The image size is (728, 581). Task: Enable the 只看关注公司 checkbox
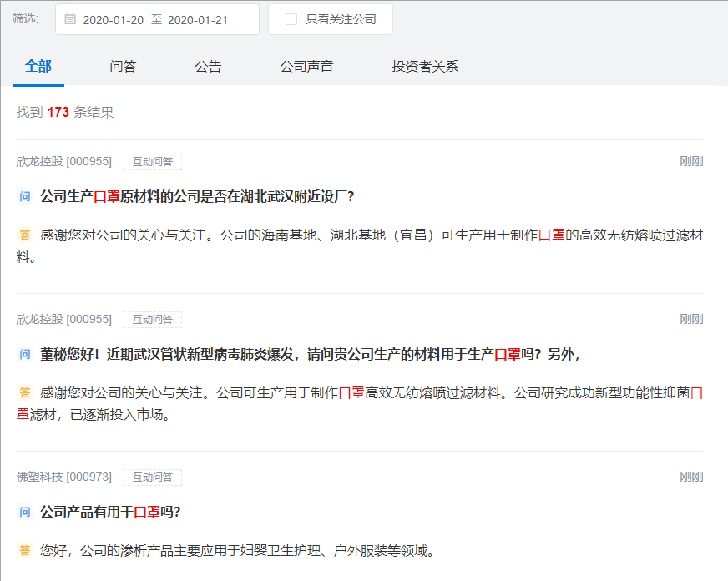[x=291, y=19]
